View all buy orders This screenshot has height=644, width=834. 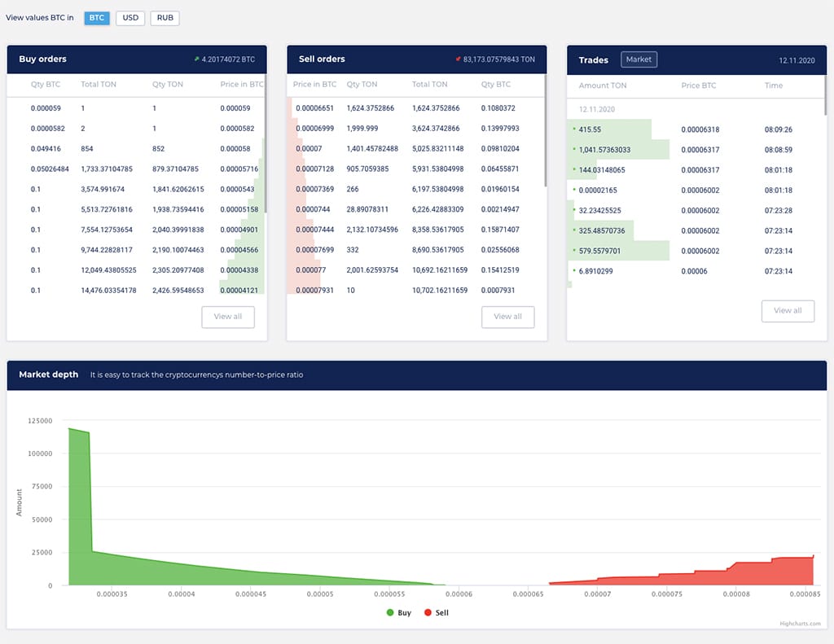[x=228, y=317]
